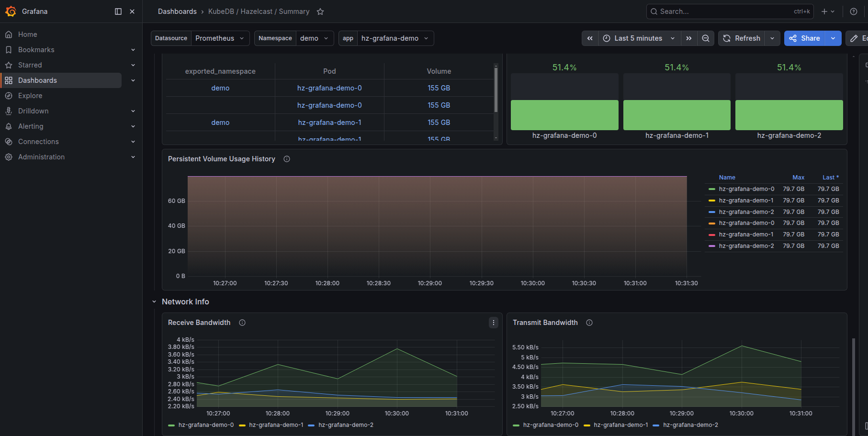
Task: Click the exported_namespace column header
Action: tap(220, 71)
